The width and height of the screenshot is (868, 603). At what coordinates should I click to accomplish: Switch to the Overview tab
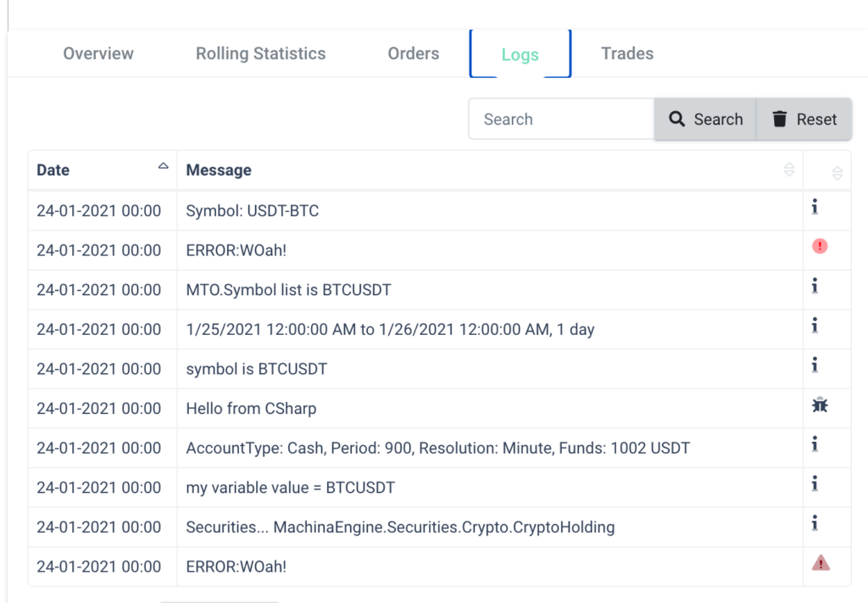[98, 53]
